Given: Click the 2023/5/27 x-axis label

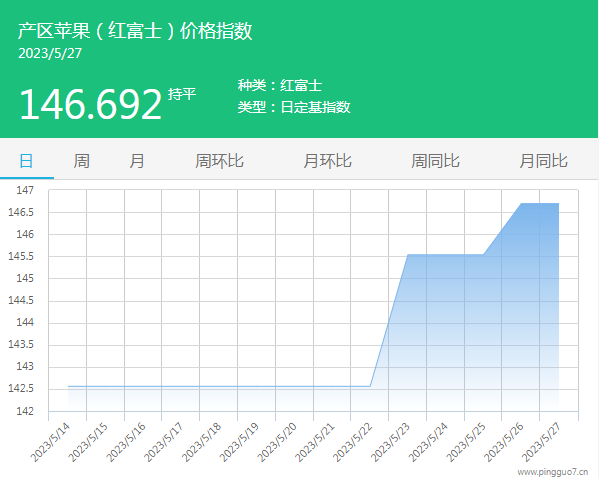Looking at the screenshot, I should [x=542, y=442].
